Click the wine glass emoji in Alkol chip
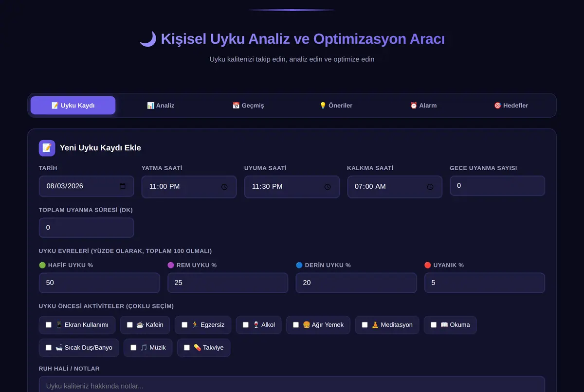The width and height of the screenshot is (584, 392). click(256, 325)
